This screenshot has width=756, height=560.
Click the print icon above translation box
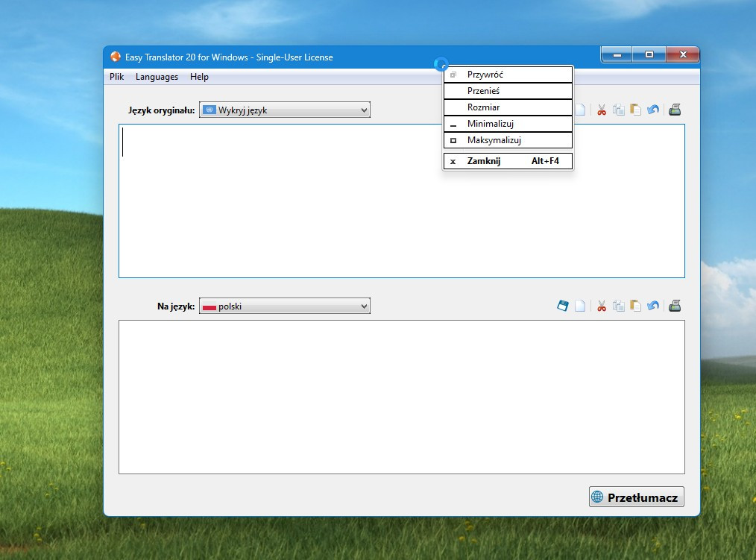tap(675, 306)
